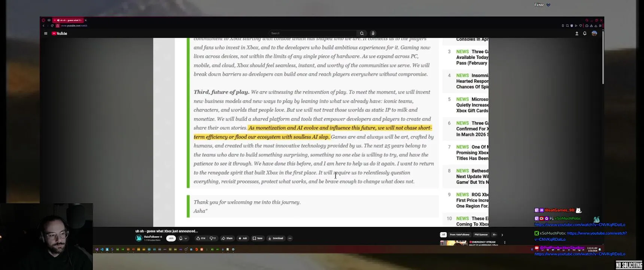Reload the page with the refresh icon

(52, 25)
